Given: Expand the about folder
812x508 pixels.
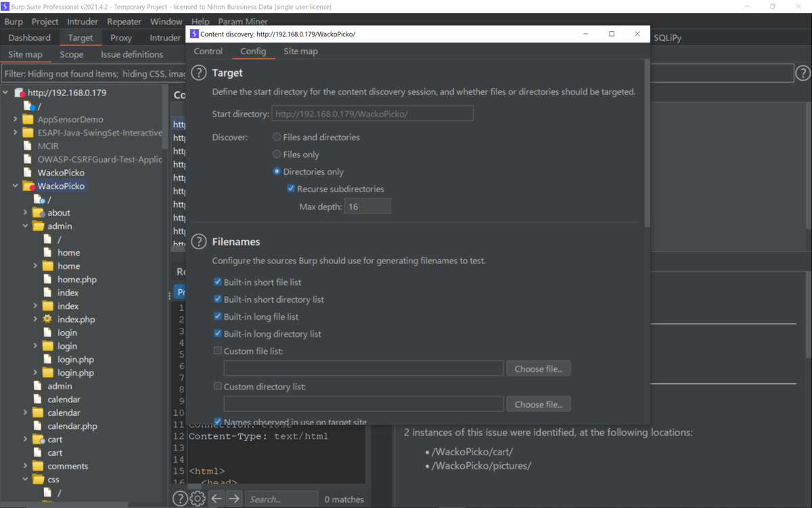Looking at the screenshot, I should click(26, 213).
